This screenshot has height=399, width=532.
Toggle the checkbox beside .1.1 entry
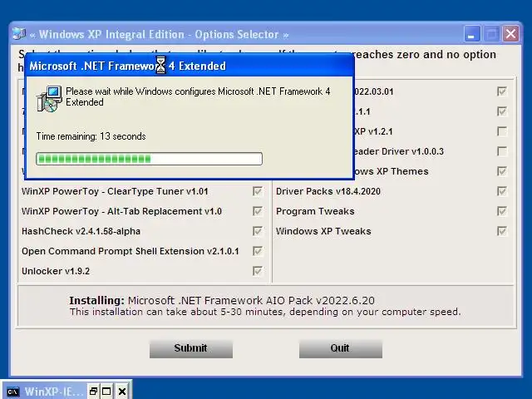point(502,111)
